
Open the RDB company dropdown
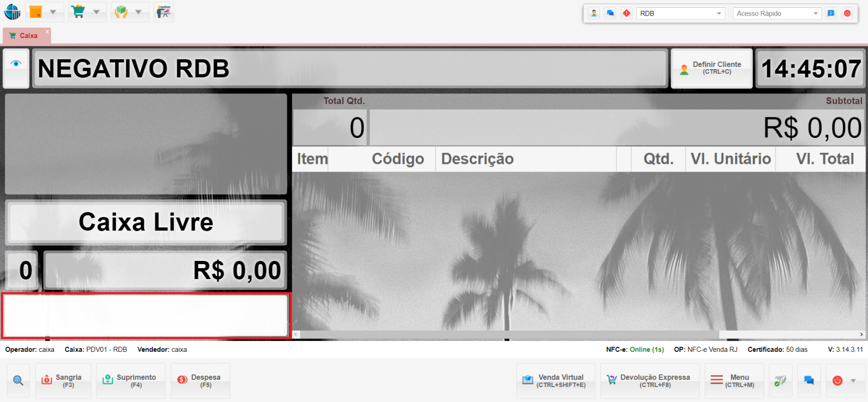tap(680, 13)
